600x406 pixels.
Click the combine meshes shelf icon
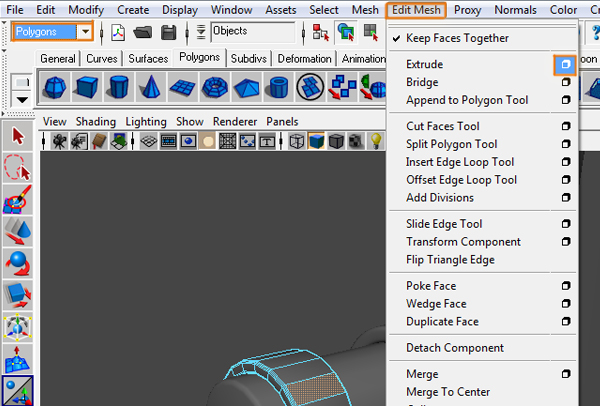[342, 87]
